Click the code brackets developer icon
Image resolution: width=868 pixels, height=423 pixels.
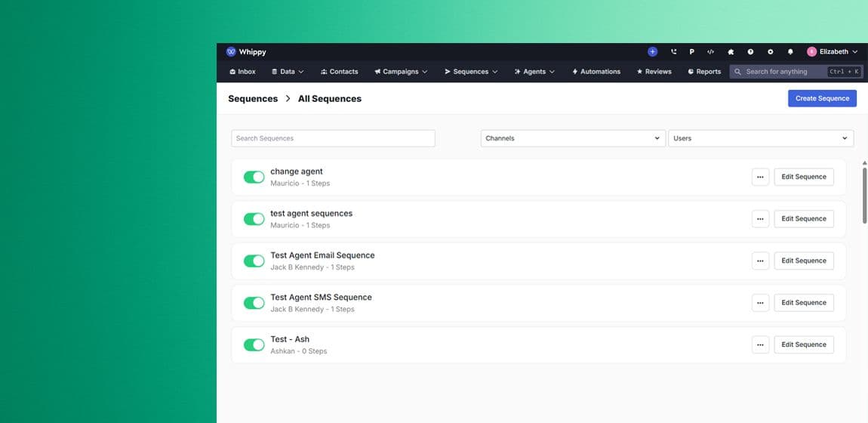coord(710,52)
